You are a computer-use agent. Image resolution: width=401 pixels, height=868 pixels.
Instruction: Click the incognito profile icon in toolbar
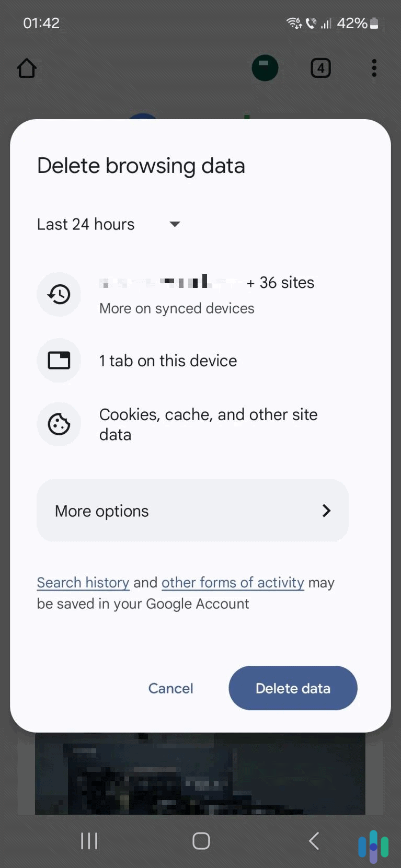265,68
